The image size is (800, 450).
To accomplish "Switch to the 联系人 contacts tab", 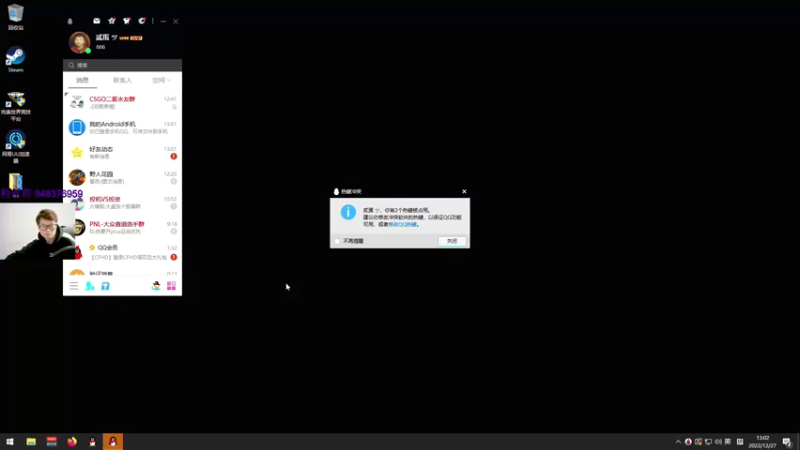I will pyautogui.click(x=122, y=80).
